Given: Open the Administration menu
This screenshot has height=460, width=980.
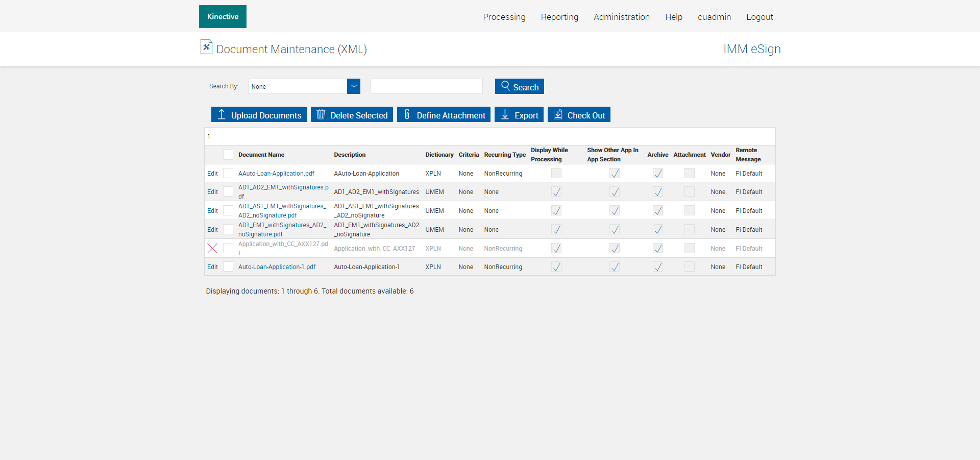Looking at the screenshot, I should click(621, 17).
